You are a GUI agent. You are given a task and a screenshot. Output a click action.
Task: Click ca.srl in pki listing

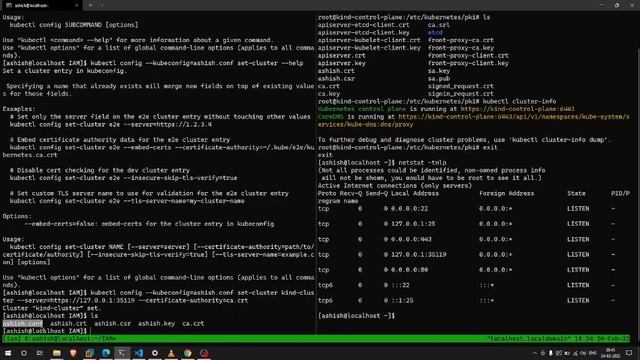(x=439, y=25)
